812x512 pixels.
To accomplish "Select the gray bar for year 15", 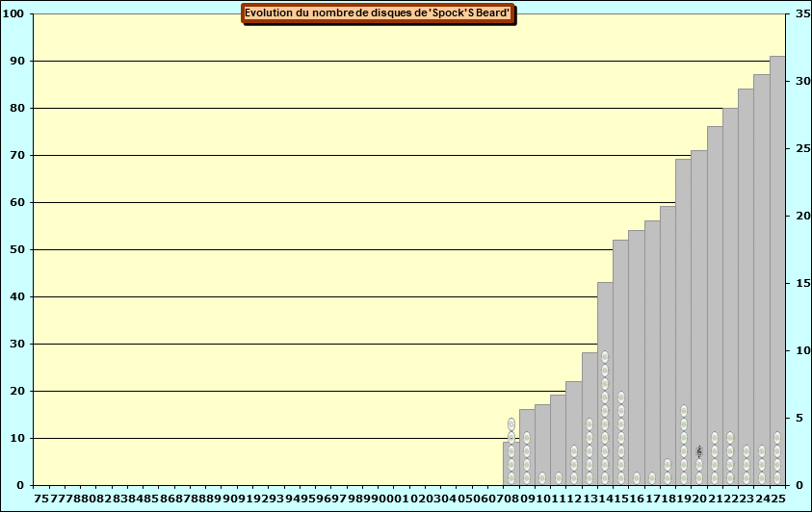I will pos(621,363).
